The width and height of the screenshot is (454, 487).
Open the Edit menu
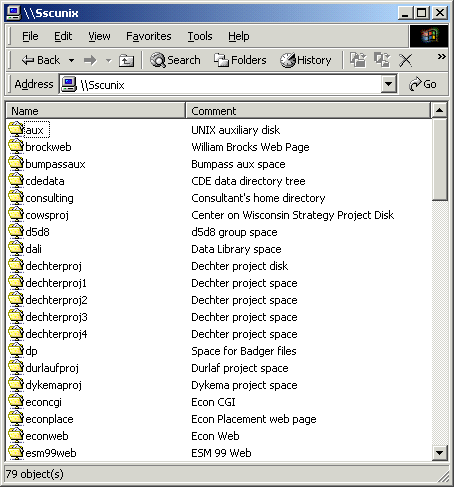(x=63, y=36)
